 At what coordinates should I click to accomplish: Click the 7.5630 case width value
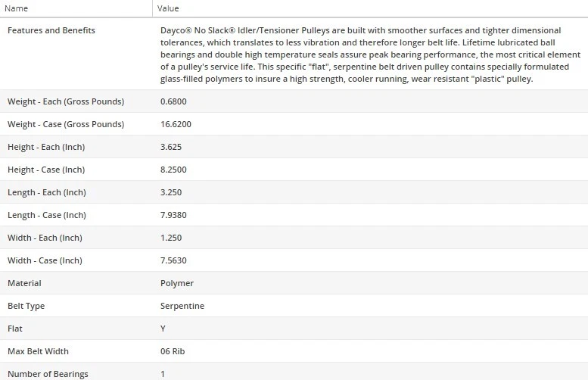point(174,260)
